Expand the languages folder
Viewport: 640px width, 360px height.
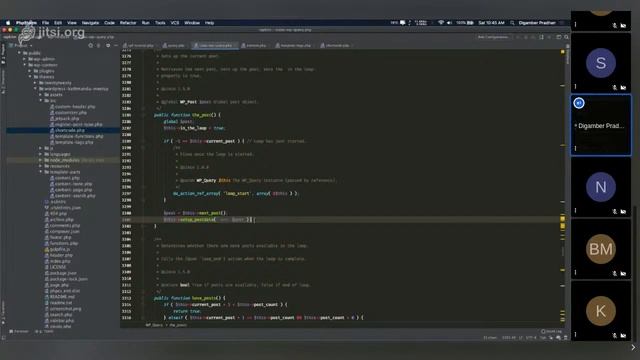coord(40,154)
